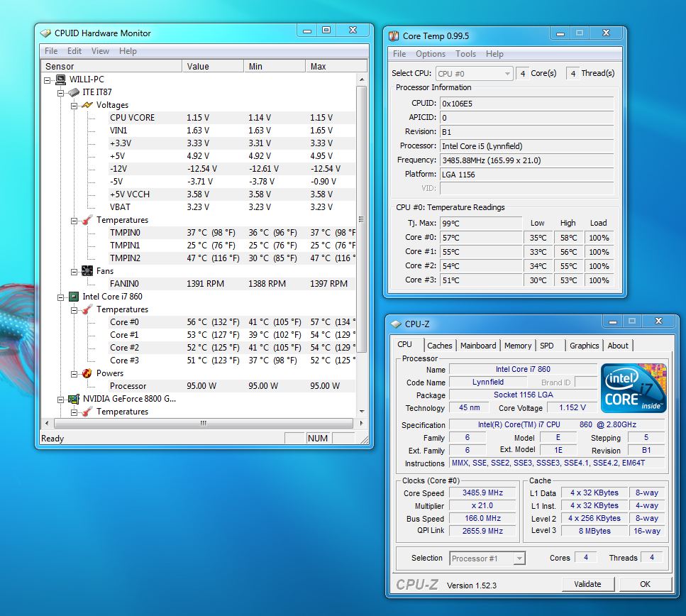Open the Help menu in Core Temp
Viewport: 686px width, 616px height.
(x=494, y=54)
